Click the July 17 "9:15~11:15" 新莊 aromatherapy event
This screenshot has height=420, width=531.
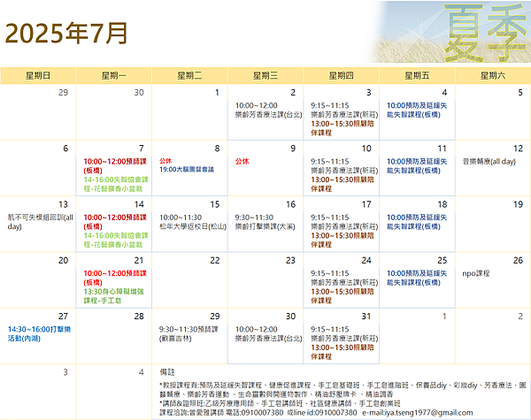(x=344, y=222)
